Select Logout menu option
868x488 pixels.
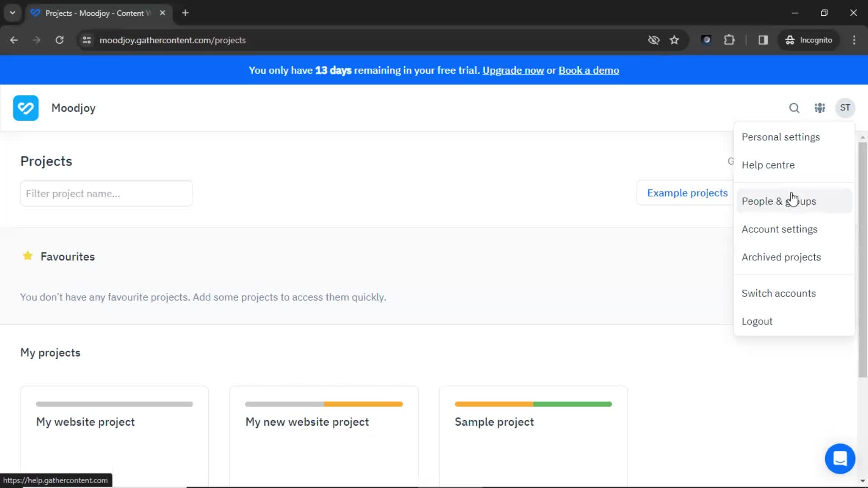(x=757, y=321)
